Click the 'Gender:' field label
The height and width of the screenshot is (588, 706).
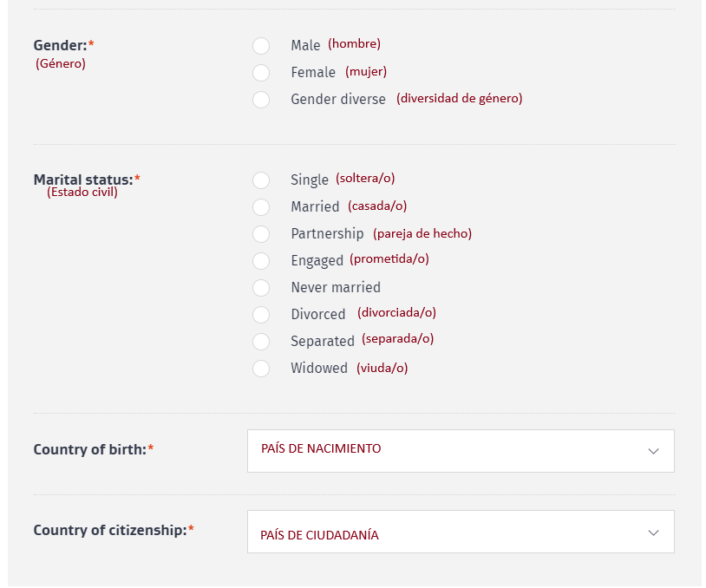(61, 45)
